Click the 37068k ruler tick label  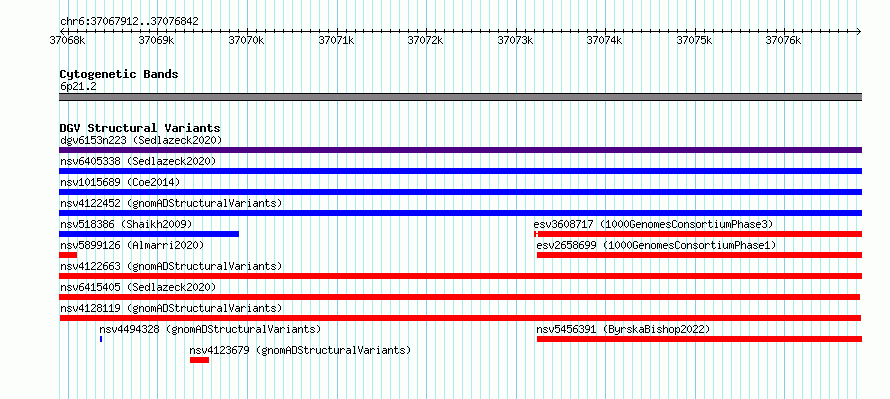pyautogui.click(x=67, y=40)
